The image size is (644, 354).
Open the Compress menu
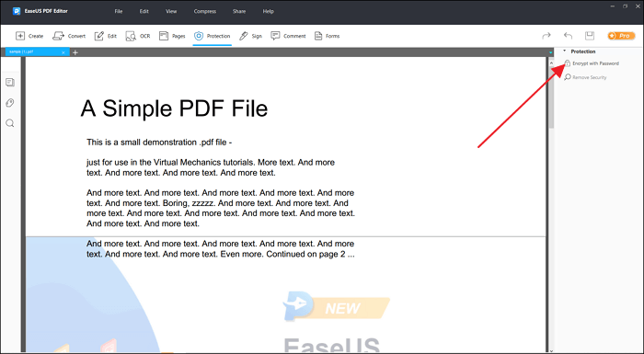point(205,12)
